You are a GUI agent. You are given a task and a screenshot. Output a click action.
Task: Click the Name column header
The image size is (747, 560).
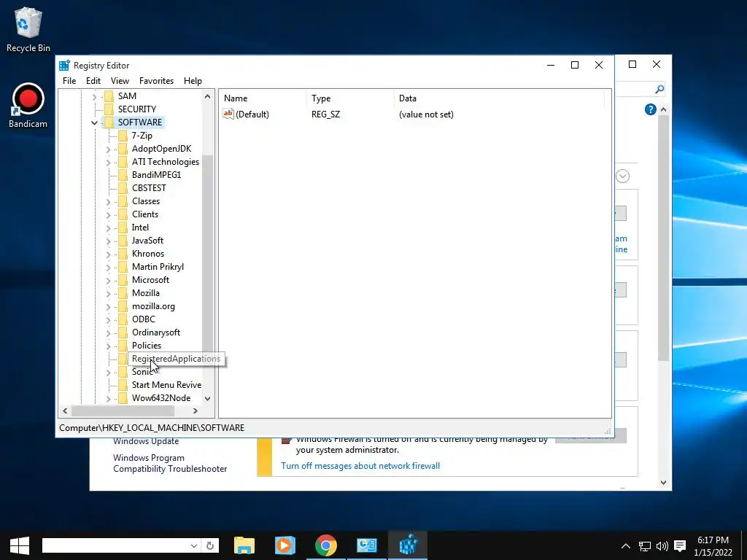(x=263, y=98)
